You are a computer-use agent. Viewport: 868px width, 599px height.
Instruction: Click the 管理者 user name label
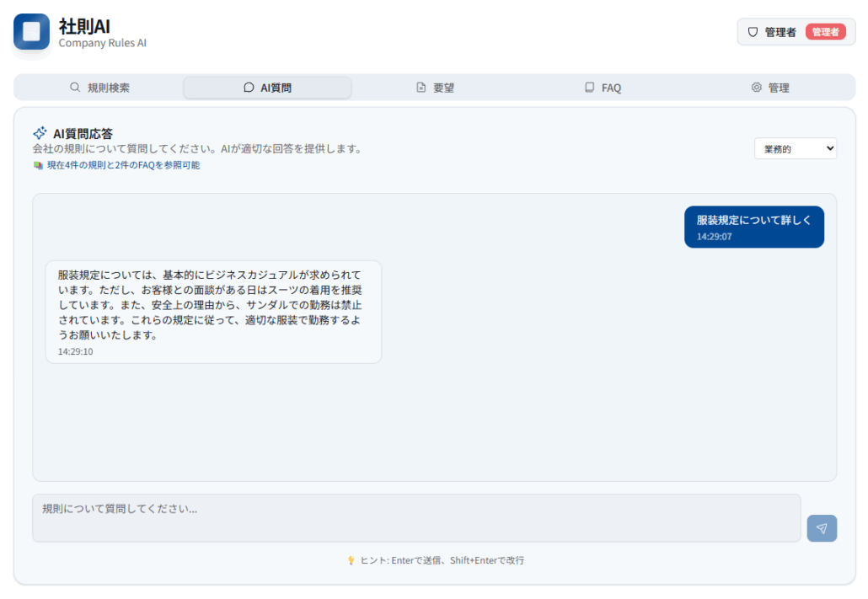point(780,32)
